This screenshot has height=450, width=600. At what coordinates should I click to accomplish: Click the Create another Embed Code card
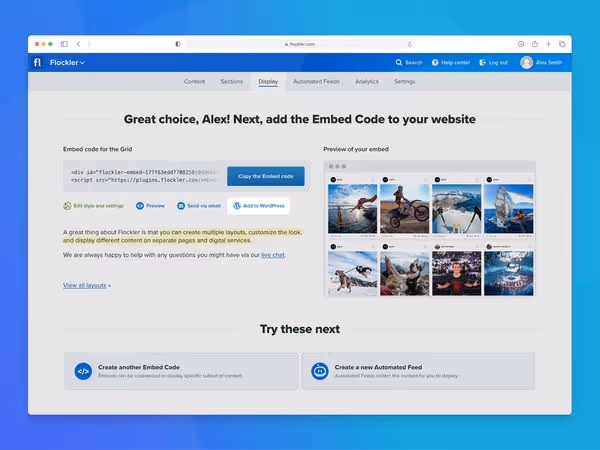[x=181, y=371]
